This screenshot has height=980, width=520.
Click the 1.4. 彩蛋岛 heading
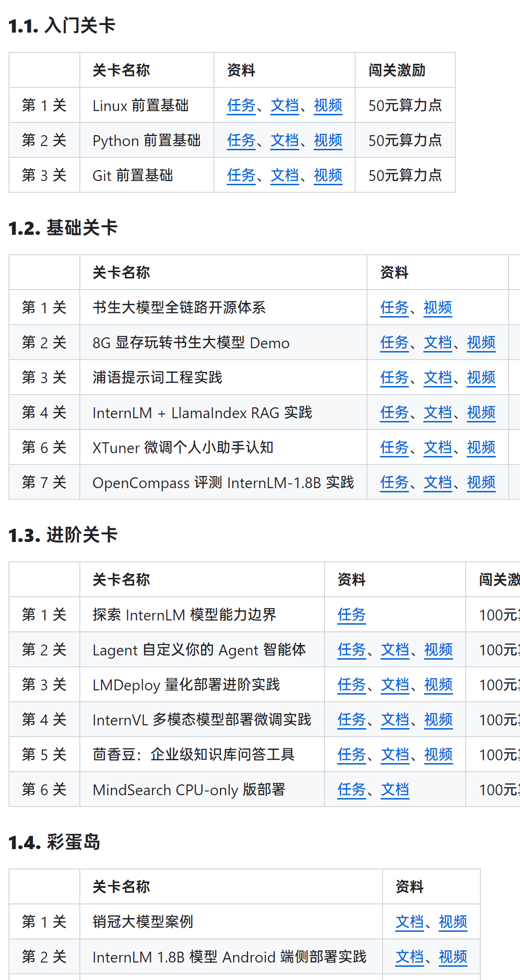tap(54, 842)
